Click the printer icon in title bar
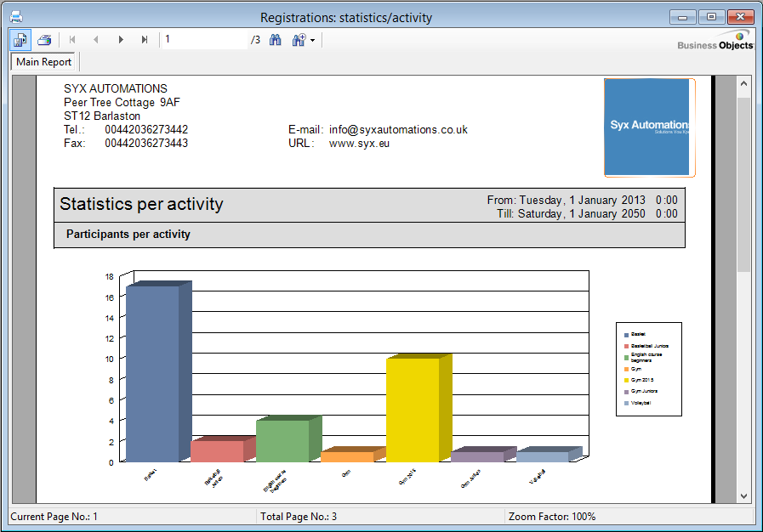Viewport: 763px width, 532px height. coord(15,17)
